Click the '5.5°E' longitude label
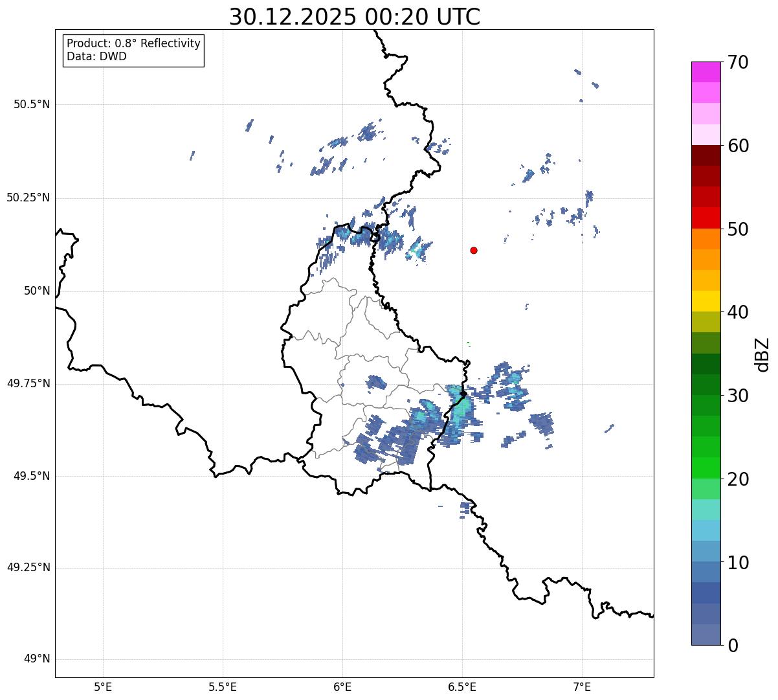Image resolution: width=778 pixels, height=700 pixels. [223, 687]
